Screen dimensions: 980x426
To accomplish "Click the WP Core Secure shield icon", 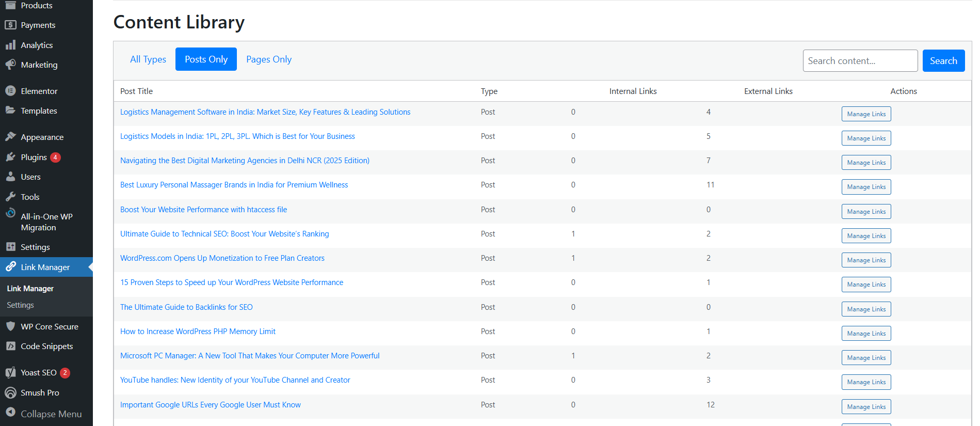I will [10, 326].
